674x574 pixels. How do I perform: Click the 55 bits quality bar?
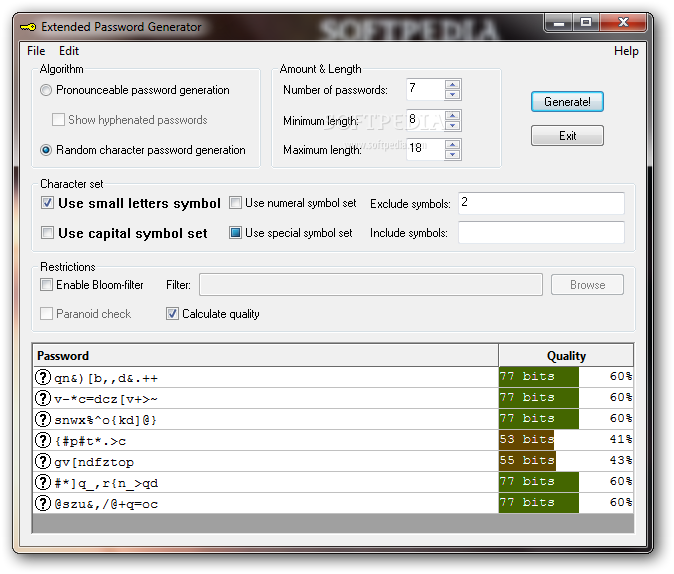click(x=527, y=460)
